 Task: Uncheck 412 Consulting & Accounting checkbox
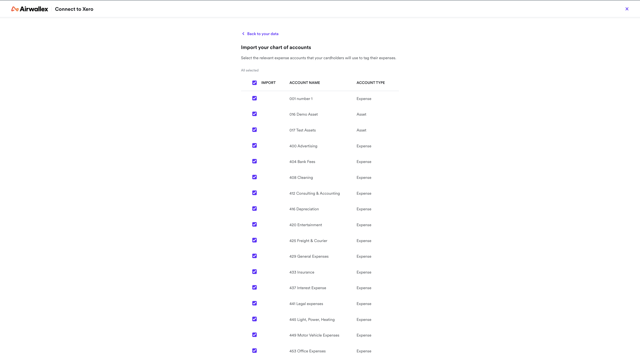click(x=254, y=193)
